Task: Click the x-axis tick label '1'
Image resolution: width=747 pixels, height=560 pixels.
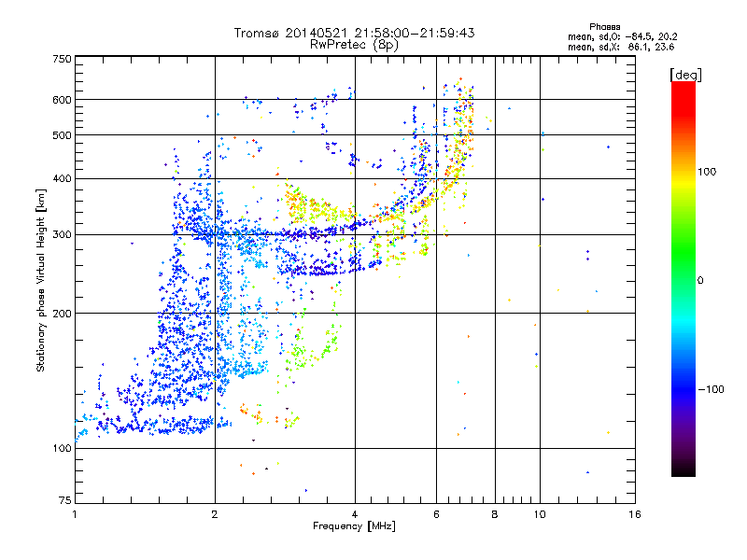Action: point(75,514)
